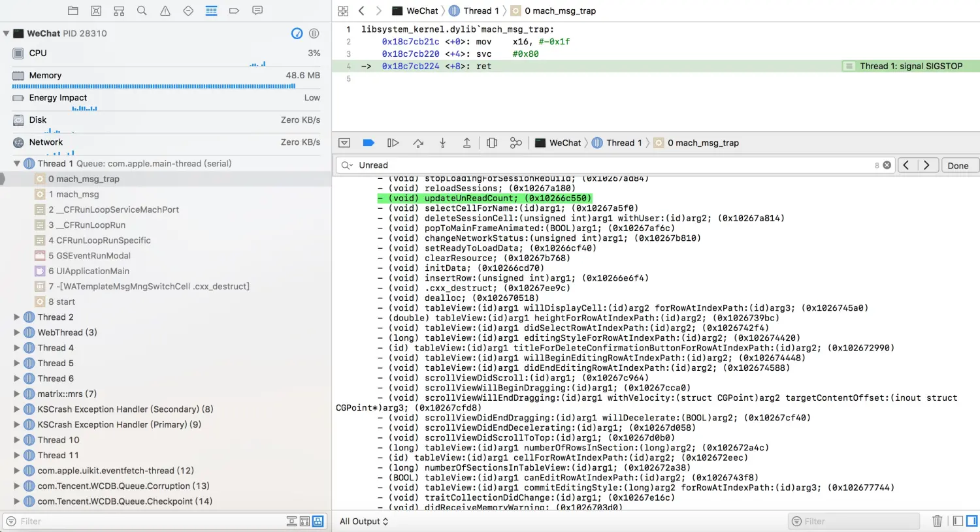Select the Memory gauge row
The height and width of the screenshot is (532, 980).
pos(166,78)
